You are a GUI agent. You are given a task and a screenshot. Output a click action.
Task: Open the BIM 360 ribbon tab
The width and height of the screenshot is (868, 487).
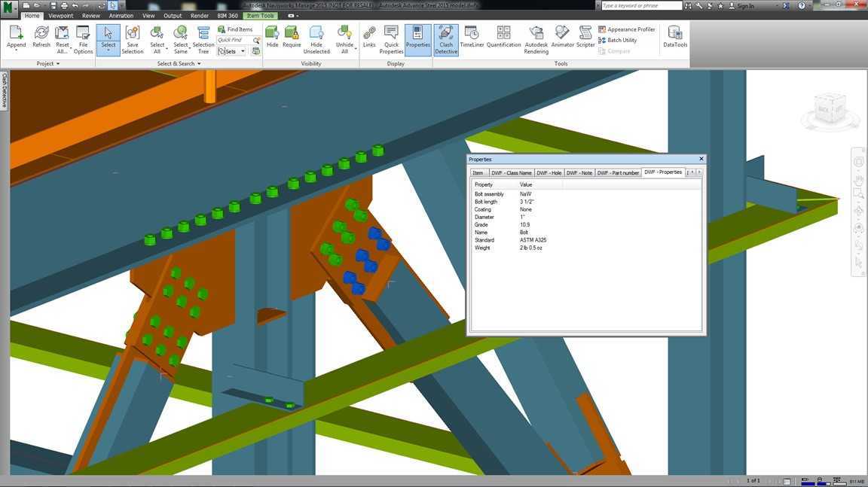point(228,16)
